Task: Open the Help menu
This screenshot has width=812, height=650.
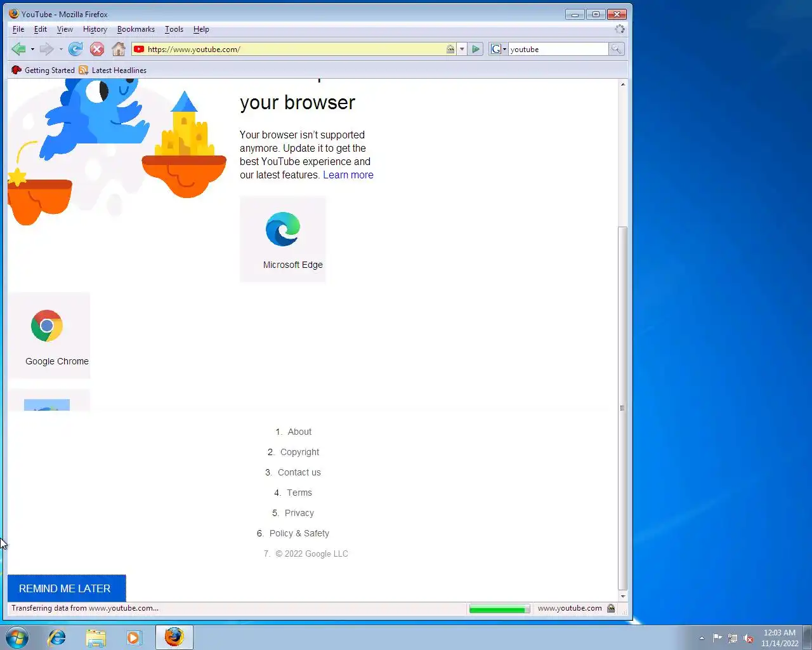Action: point(201,29)
